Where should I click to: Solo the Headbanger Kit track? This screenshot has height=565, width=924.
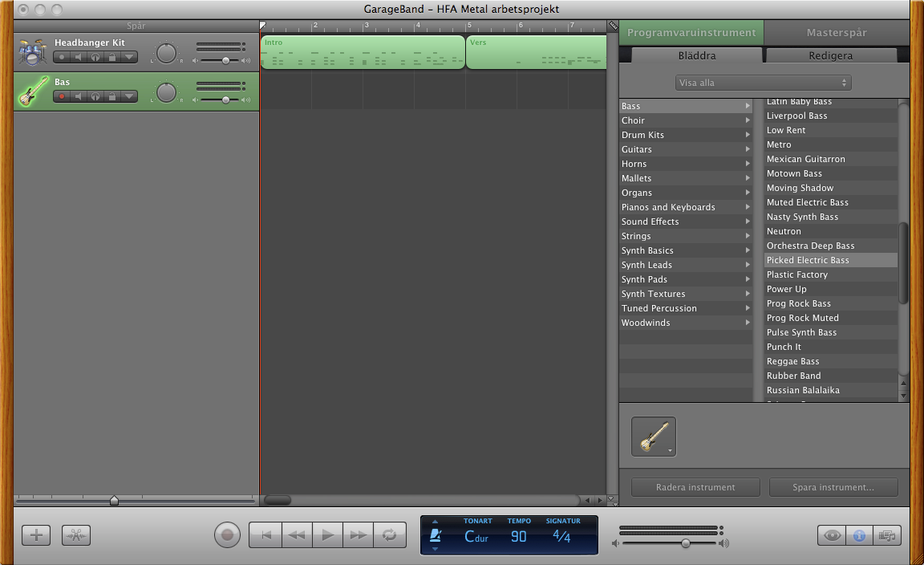pos(95,57)
